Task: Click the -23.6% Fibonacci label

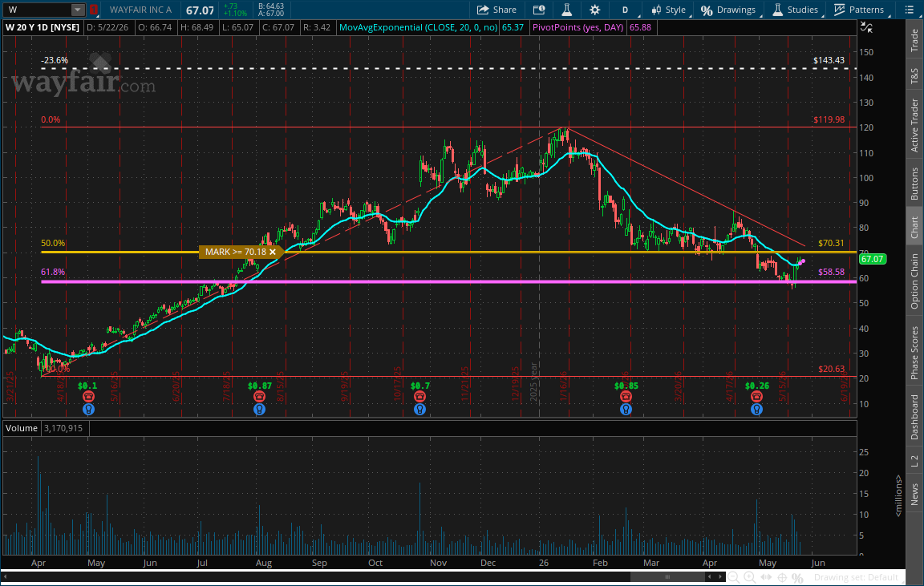Action: [x=55, y=60]
